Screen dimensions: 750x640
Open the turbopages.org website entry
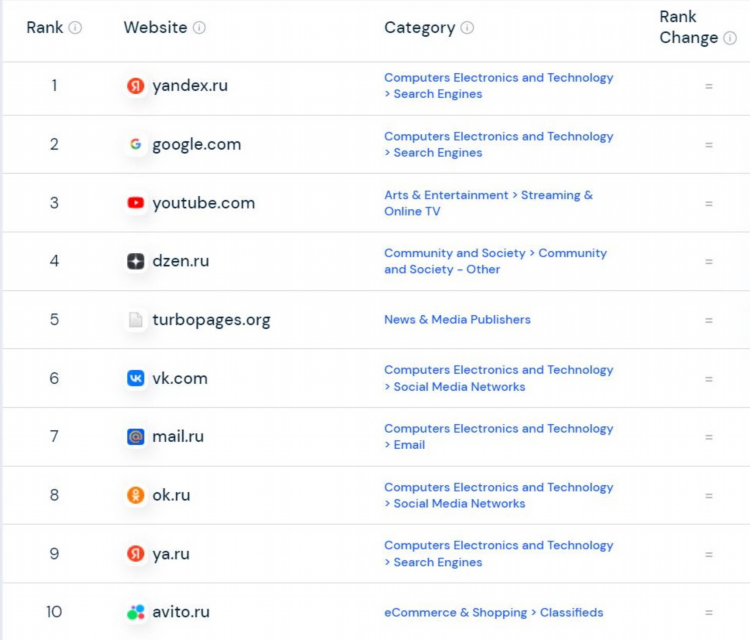[x=211, y=320]
